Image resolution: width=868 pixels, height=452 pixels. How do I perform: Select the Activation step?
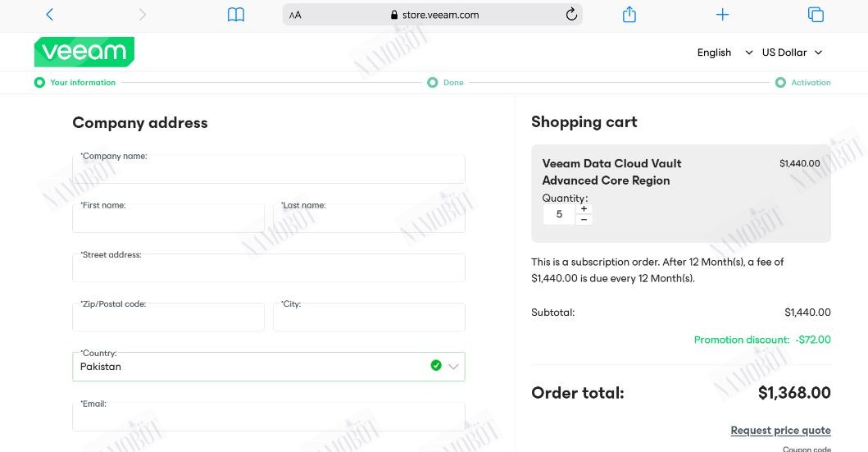click(x=802, y=83)
